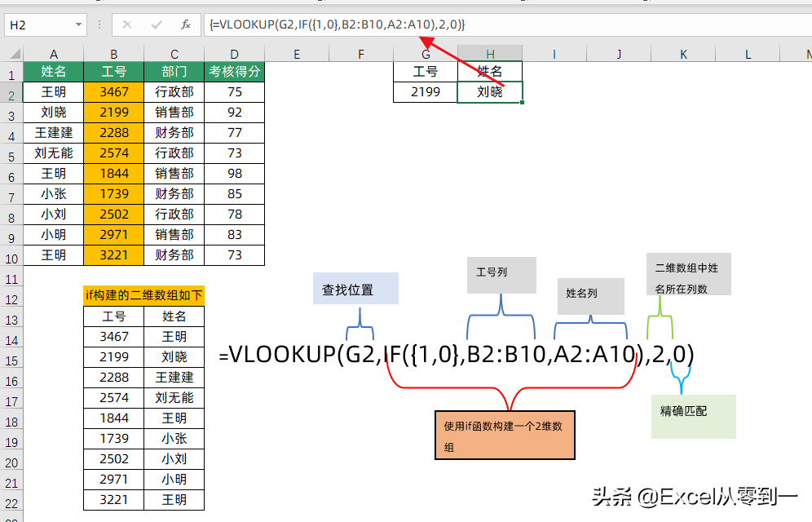Open Insert Function via the fx icon
812x522 pixels.
186,24
